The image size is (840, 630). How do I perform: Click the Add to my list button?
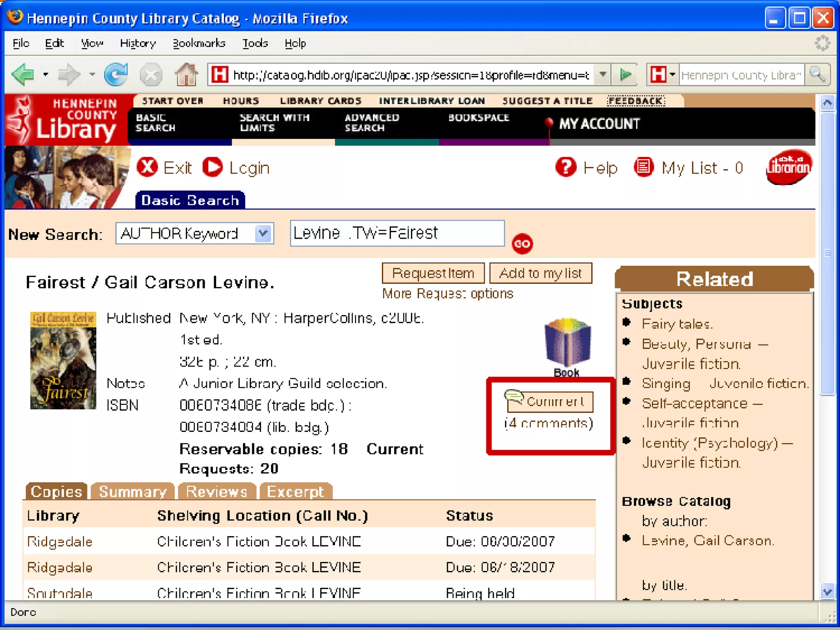coord(540,273)
